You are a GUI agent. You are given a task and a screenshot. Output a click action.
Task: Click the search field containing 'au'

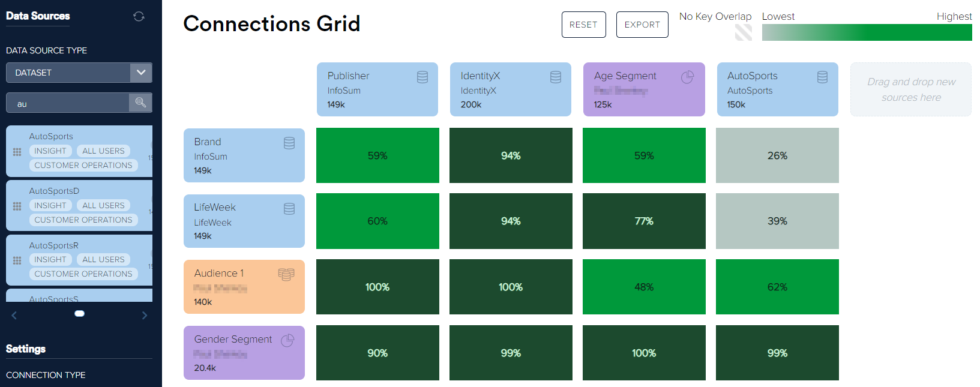(68, 103)
